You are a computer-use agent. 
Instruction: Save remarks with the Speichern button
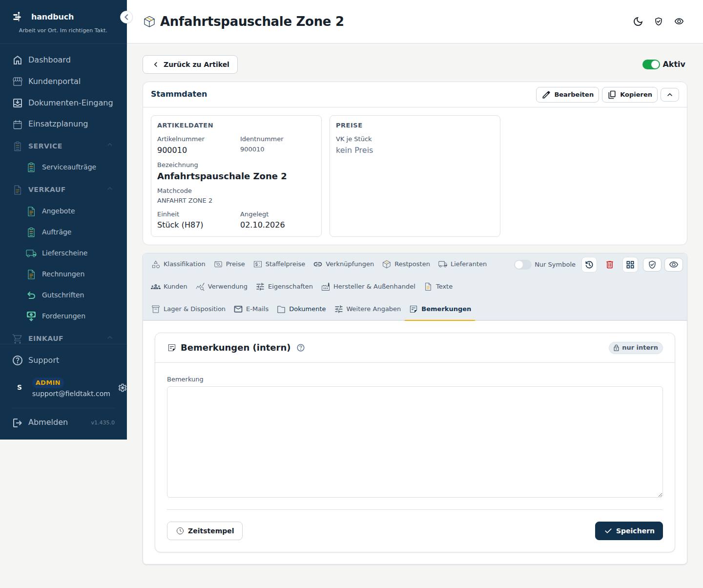click(x=629, y=531)
